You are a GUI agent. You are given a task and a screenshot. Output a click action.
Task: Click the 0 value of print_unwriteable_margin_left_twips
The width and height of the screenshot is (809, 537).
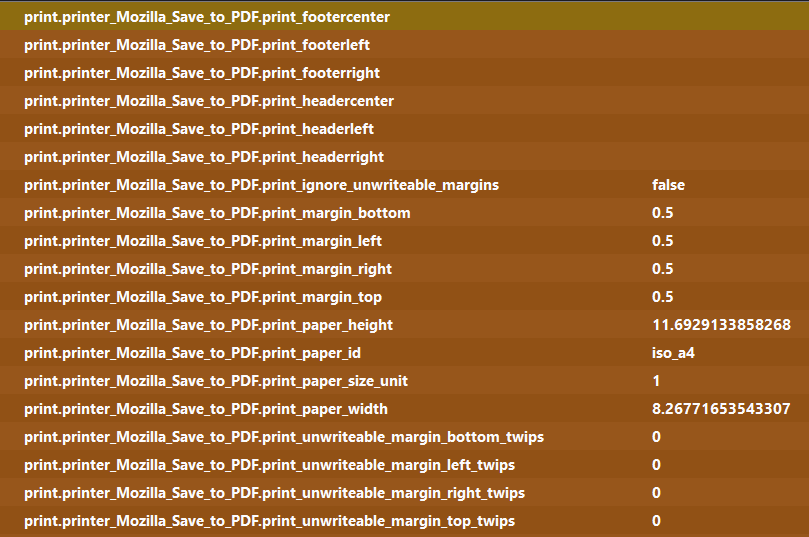pyautogui.click(x=656, y=465)
